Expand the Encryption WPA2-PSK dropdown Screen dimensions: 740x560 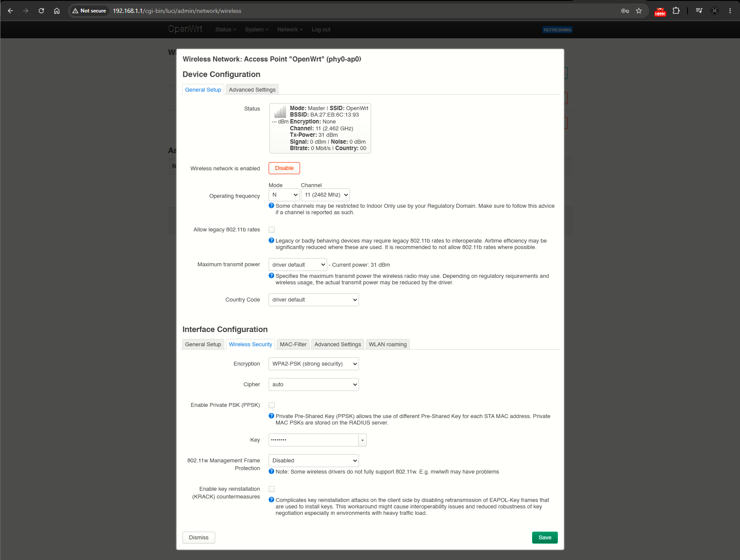(x=314, y=364)
